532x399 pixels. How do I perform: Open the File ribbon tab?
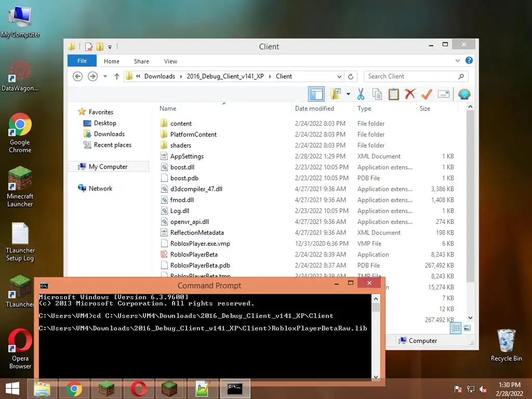pos(82,61)
